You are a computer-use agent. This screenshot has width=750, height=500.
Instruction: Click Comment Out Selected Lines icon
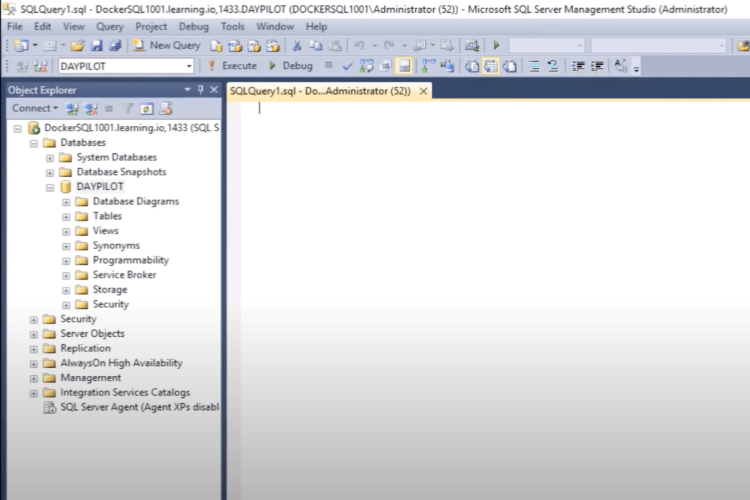(534, 66)
